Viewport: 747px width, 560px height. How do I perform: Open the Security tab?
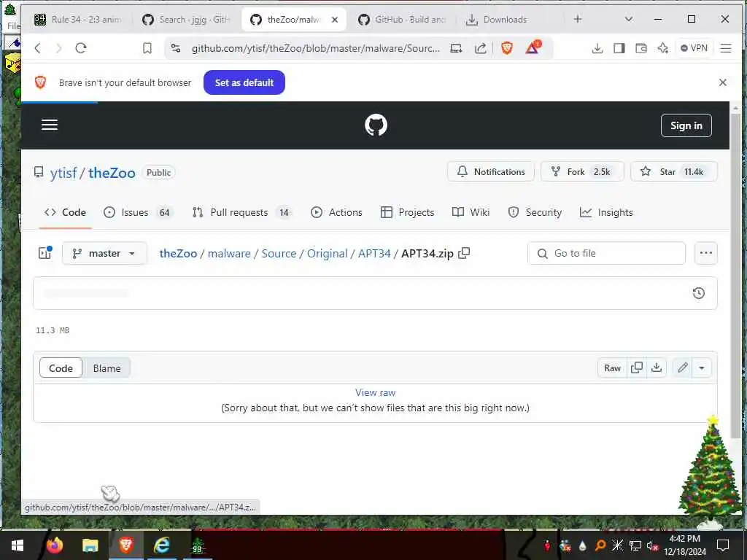pos(535,212)
